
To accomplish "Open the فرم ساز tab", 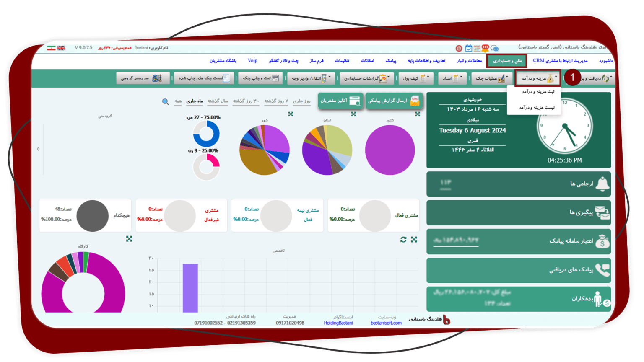I will (x=317, y=61).
